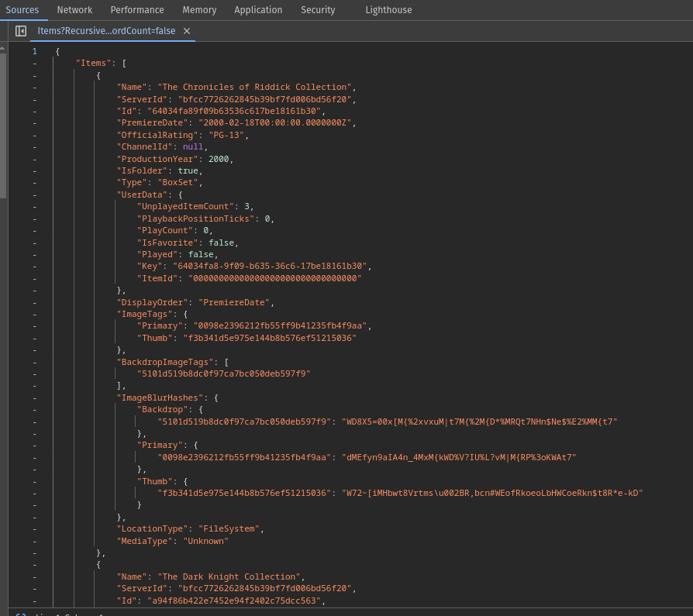Viewport: 693px width, 616px height.
Task: Click the "FileSystem" LocationType value
Action: point(229,529)
